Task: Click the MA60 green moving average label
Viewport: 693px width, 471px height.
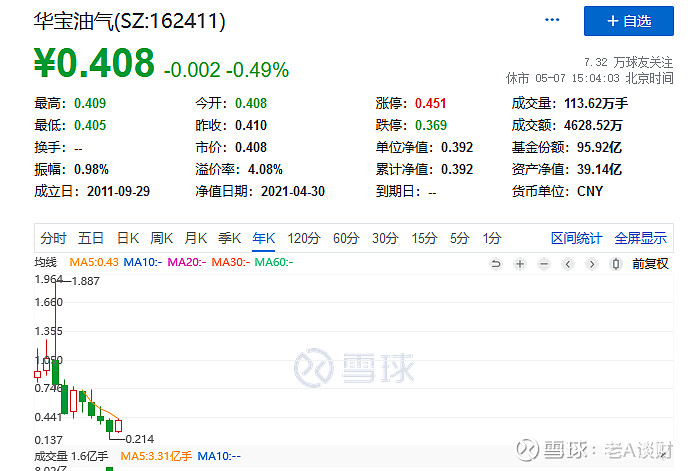Action: point(274,262)
